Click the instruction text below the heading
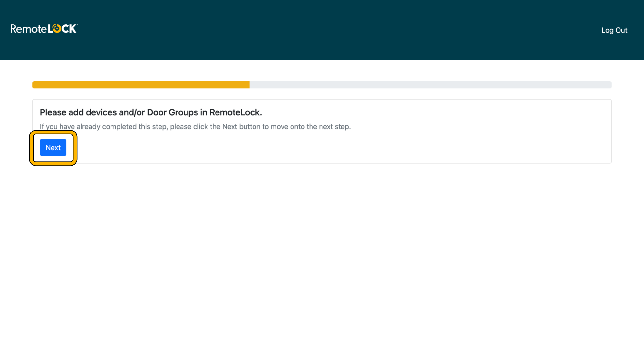The width and height of the screenshot is (644, 342). [x=195, y=126]
